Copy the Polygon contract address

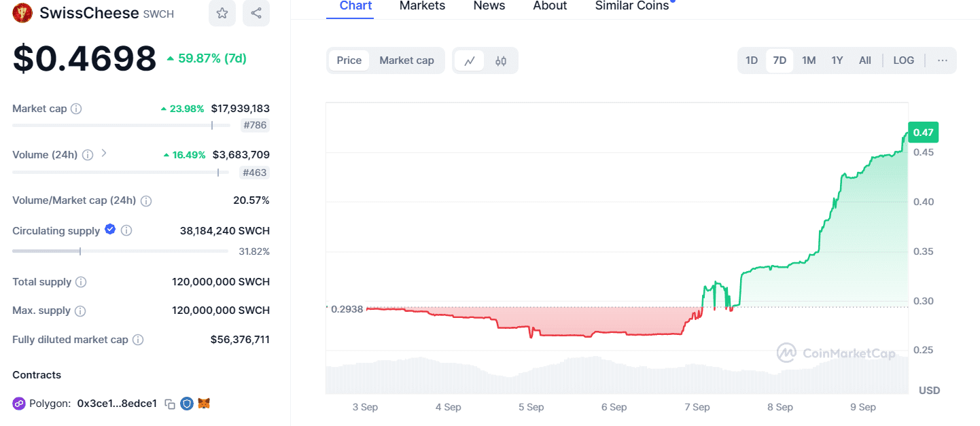coord(169,403)
